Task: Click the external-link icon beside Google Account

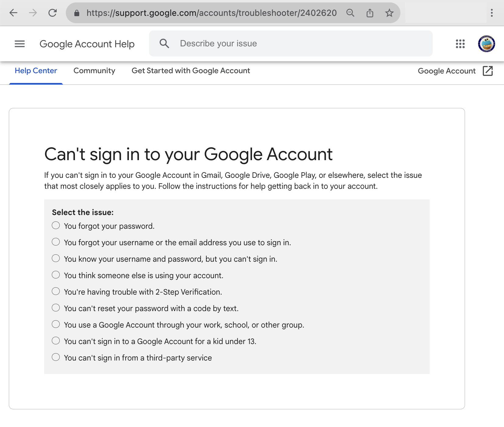Action: tap(488, 71)
